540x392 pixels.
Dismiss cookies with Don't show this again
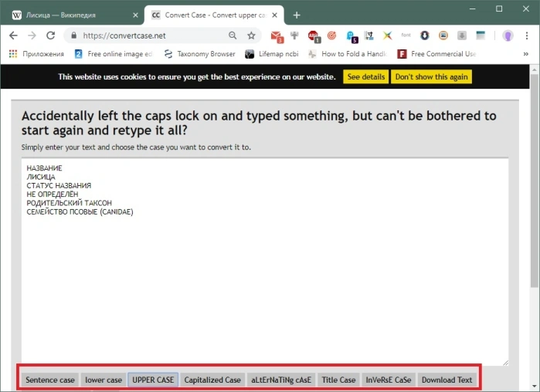[431, 76]
